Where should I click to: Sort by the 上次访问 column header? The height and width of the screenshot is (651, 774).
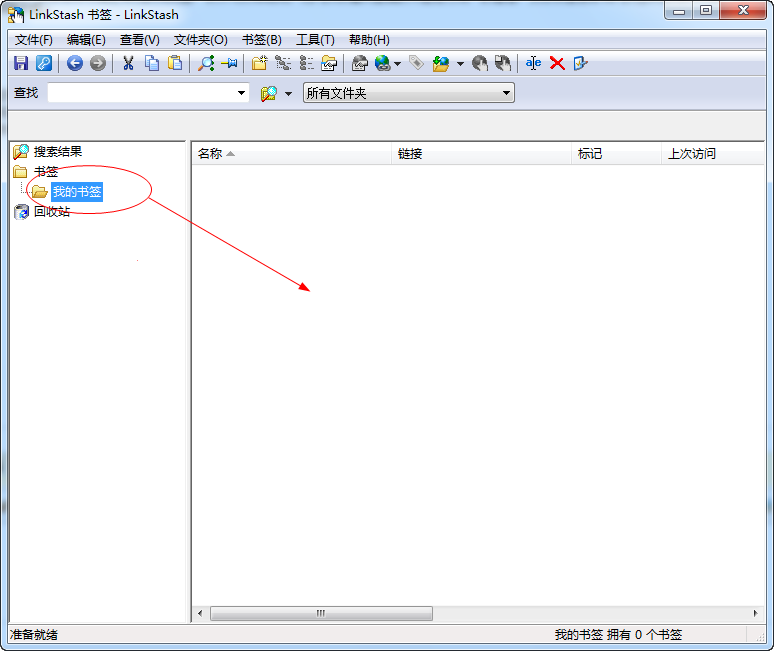point(713,153)
